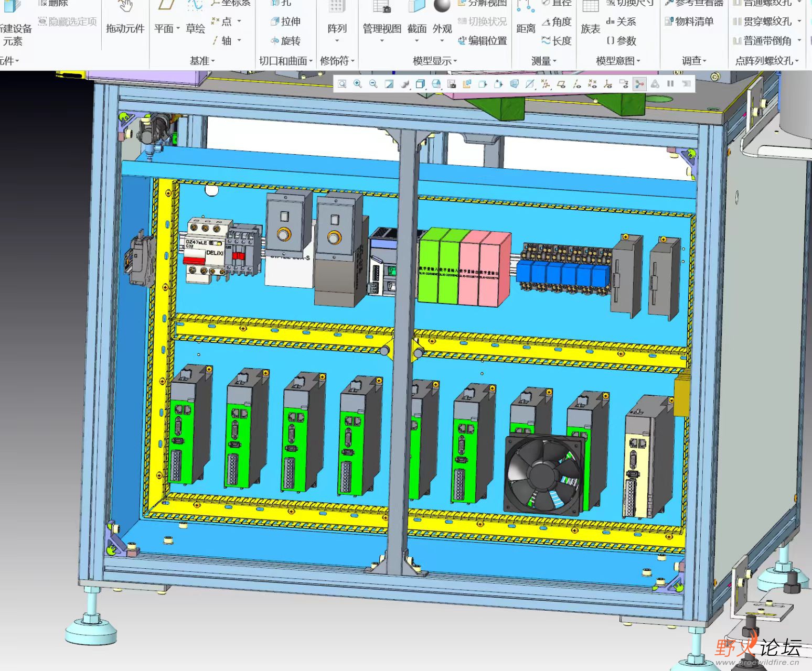The width and height of the screenshot is (812, 671).
Task: Open Bill of Materials
Action: pos(689,21)
